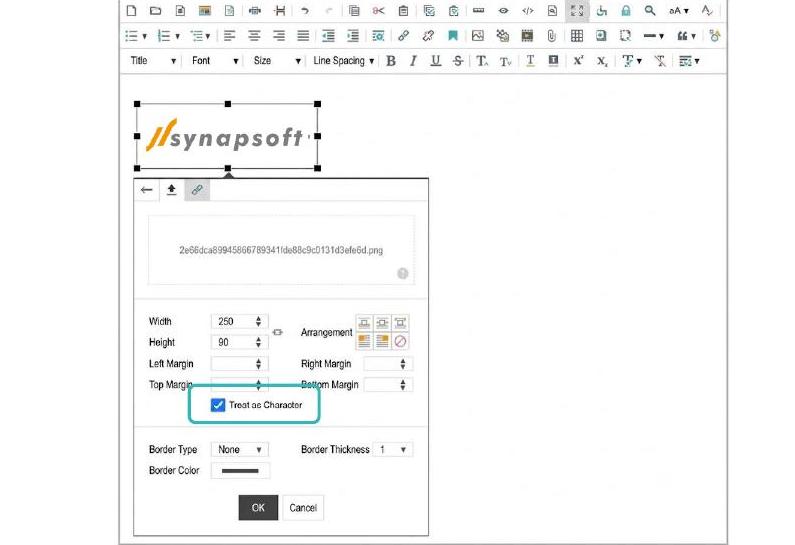
Task: Click the Insert Table grid icon
Action: point(577,35)
